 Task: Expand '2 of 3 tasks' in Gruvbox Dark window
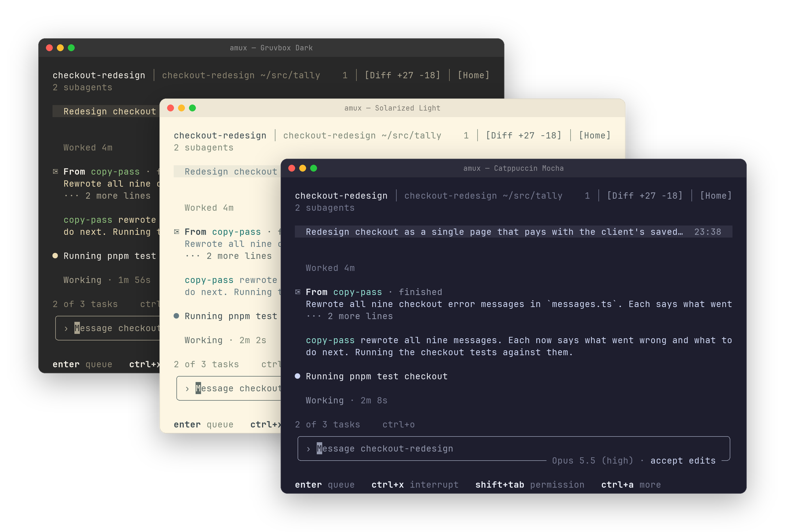[85, 304]
